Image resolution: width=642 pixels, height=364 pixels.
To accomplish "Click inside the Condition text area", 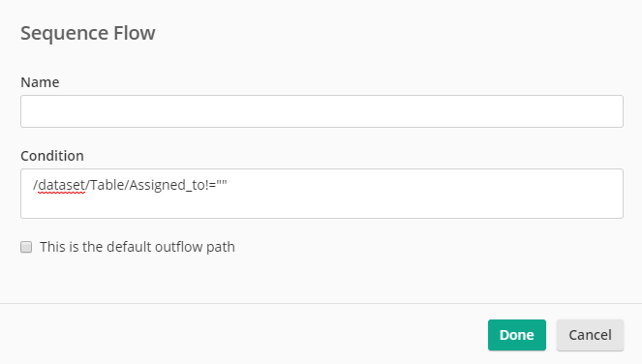I will [x=321, y=194].
